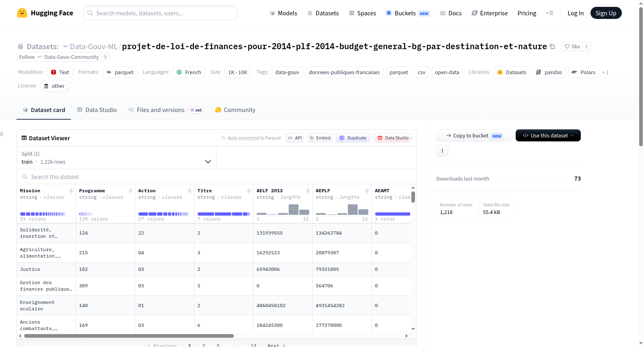This screenshot has height=347, width=644.
Task: Open the pandas library tag
Action: pos(549,72)
